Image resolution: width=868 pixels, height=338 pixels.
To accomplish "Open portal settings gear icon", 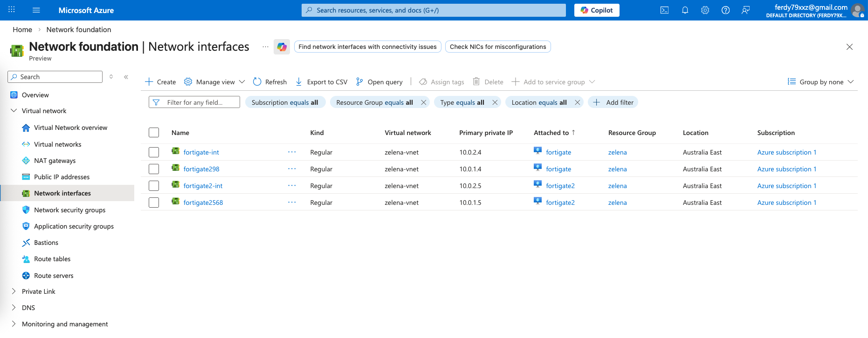I will 705,10.
